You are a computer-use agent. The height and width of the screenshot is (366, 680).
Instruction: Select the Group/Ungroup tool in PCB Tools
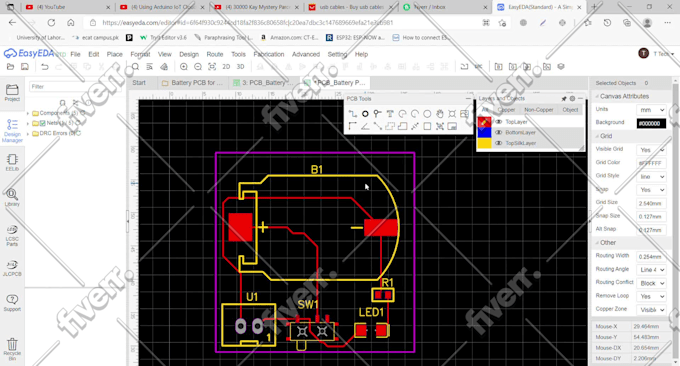440,126
